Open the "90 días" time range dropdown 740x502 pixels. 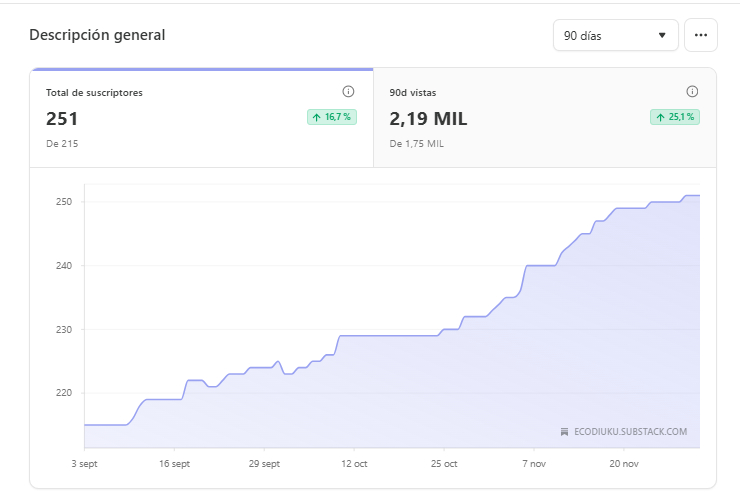point(614,35)
